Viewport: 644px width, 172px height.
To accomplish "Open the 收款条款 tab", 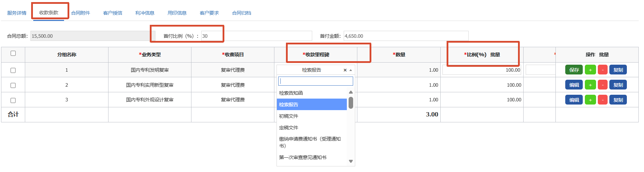I will coord(49,13).
